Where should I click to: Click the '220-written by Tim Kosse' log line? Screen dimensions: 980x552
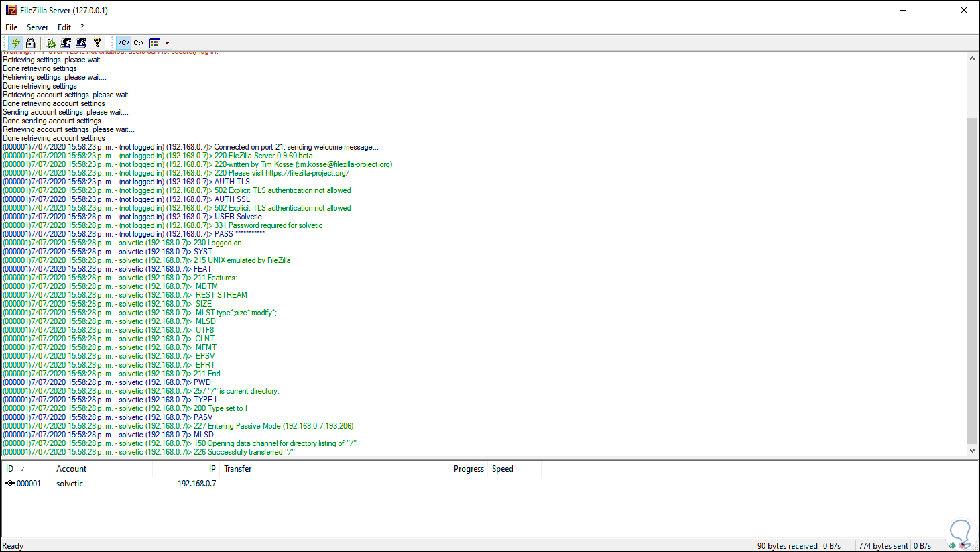pyautogui.click(x=198, y=164)
